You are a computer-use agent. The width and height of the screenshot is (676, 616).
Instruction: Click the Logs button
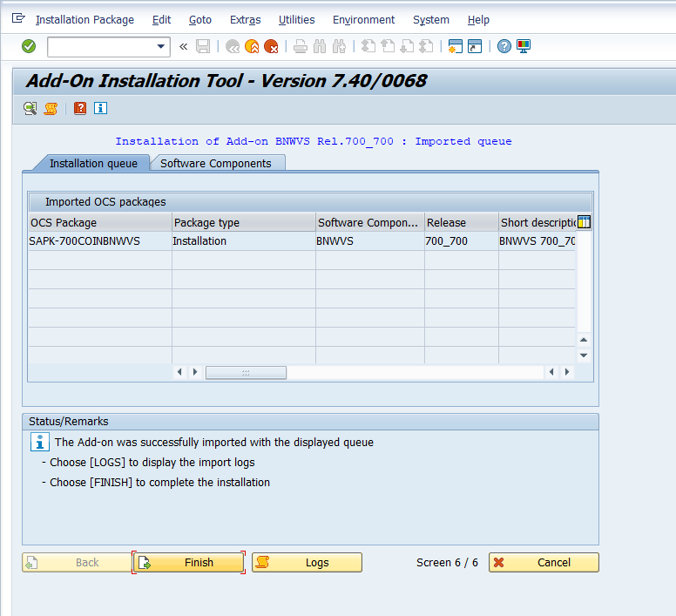[307, 563]
